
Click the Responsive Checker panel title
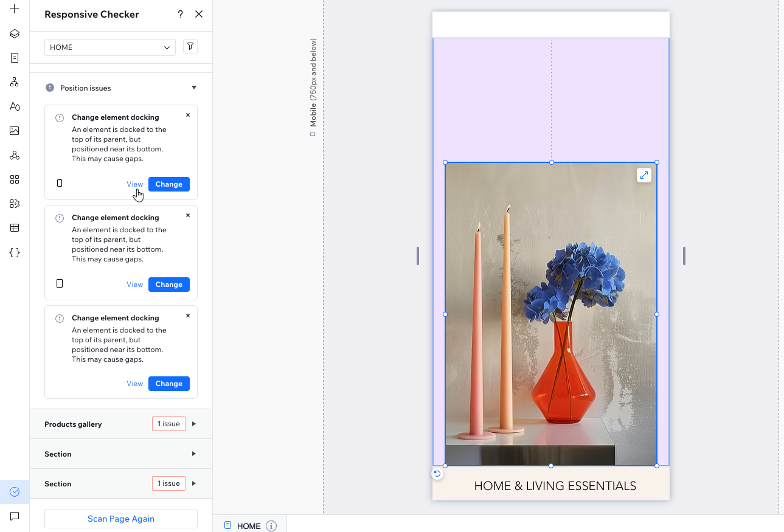(92, 15)
